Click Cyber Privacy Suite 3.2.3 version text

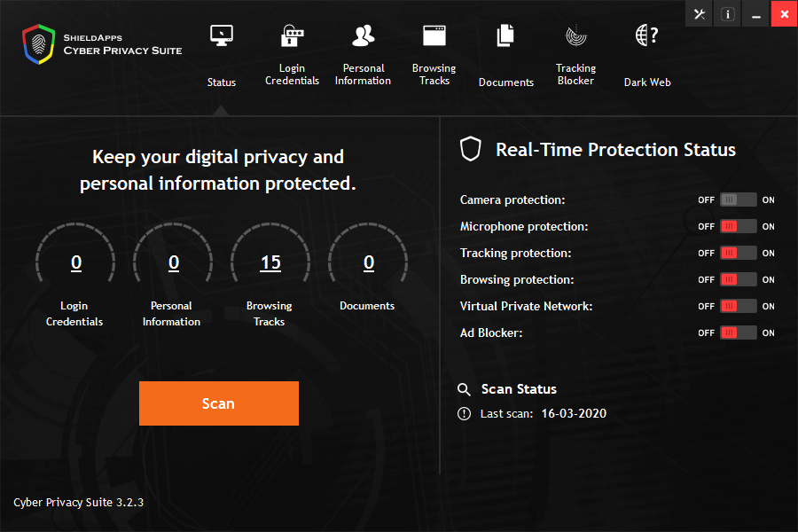[78, 503]
